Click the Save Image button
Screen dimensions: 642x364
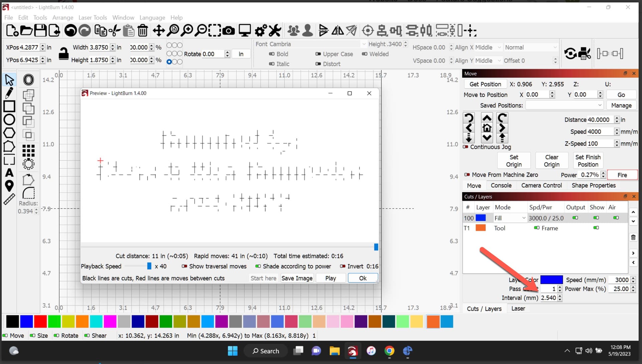297,278
